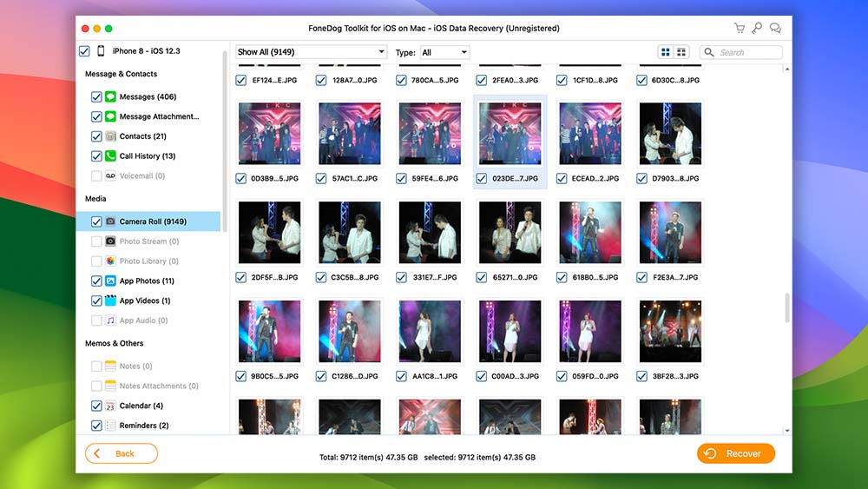Deselect photo 023DE...7.JPG checkbox

[x=482, y=178]
